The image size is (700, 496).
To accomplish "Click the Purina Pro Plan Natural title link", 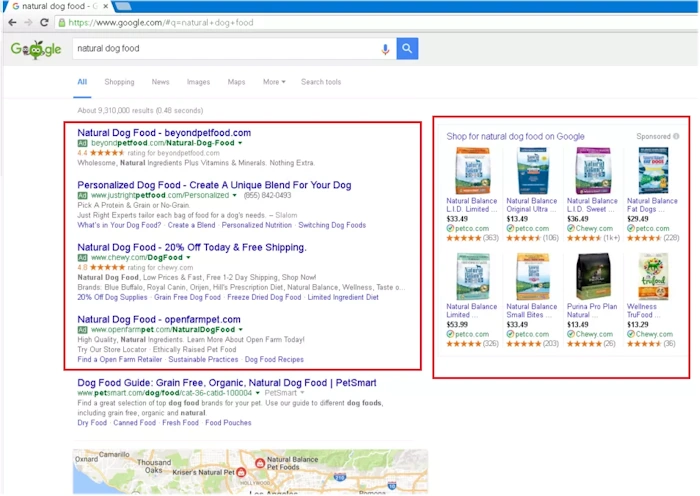I will point(592,311).
